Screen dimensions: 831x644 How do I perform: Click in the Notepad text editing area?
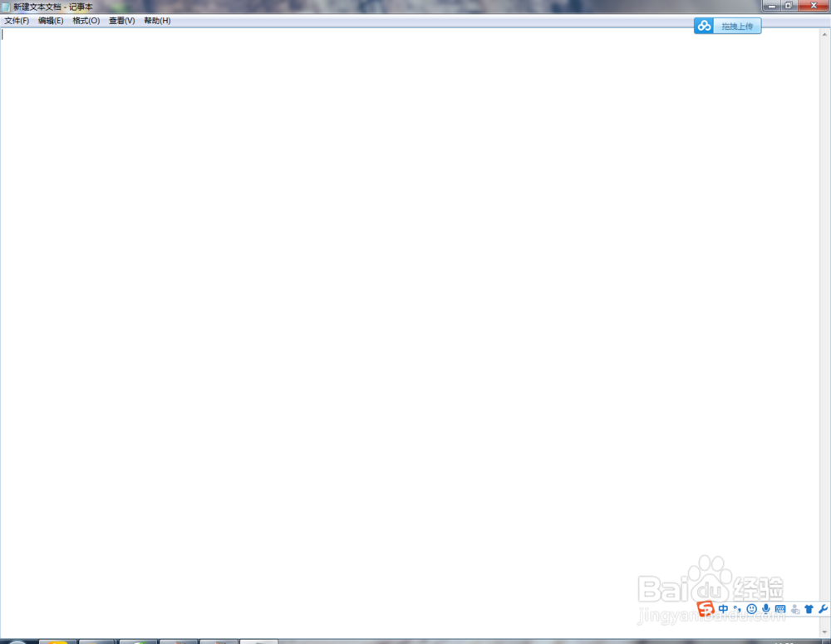coord(410,333)
